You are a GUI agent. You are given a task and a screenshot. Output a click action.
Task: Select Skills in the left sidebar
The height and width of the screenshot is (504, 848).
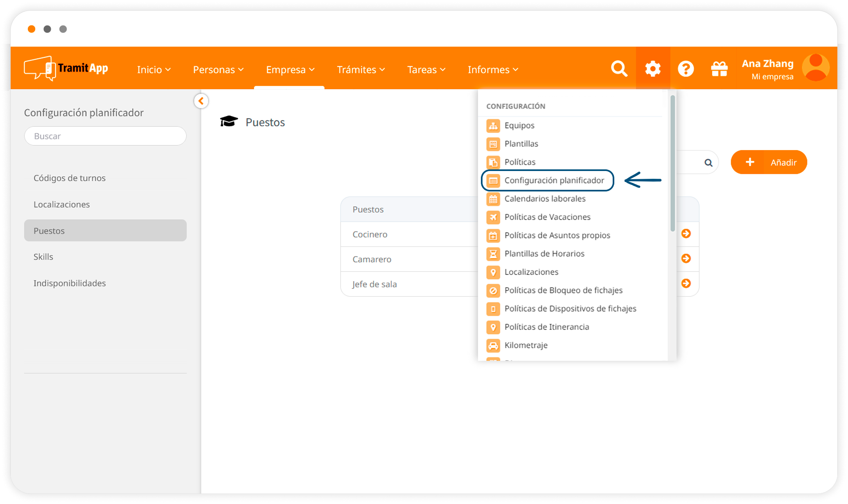click(43, 256)
